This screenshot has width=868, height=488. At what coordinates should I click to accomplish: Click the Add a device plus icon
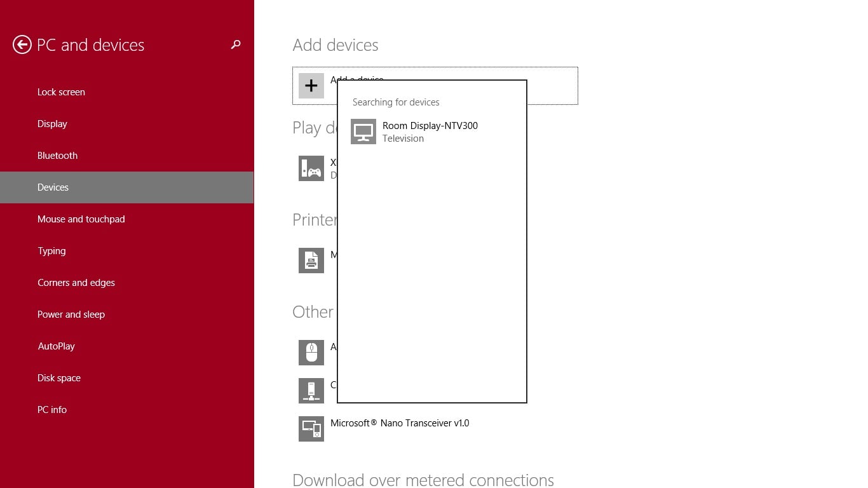click(311, 85)
